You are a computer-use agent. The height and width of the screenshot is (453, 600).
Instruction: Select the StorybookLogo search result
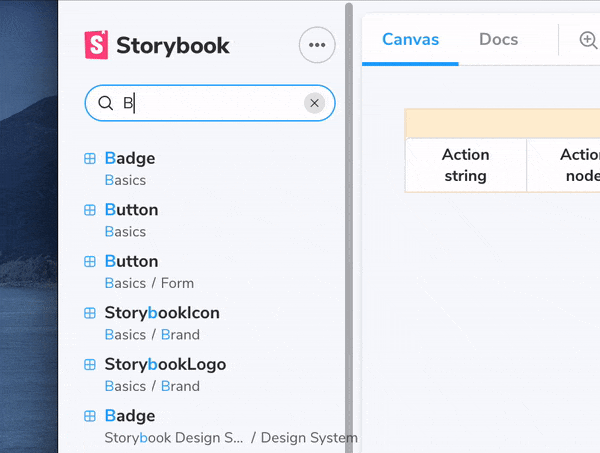tap(165, 364)
